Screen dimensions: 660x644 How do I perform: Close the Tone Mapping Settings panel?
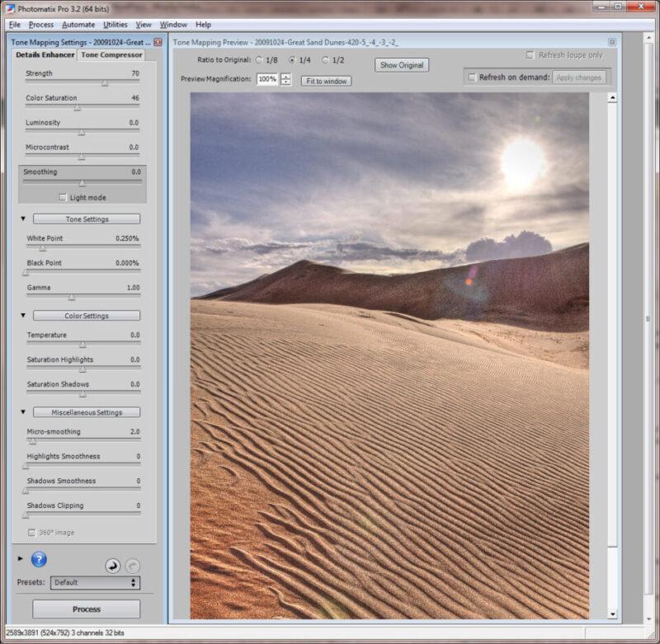[157, 41]
